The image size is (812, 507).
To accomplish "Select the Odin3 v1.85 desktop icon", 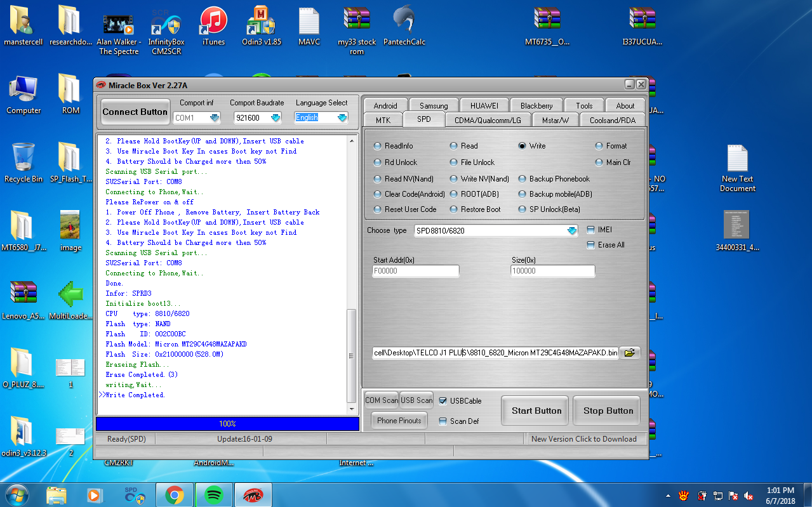I will click(262, 27).
